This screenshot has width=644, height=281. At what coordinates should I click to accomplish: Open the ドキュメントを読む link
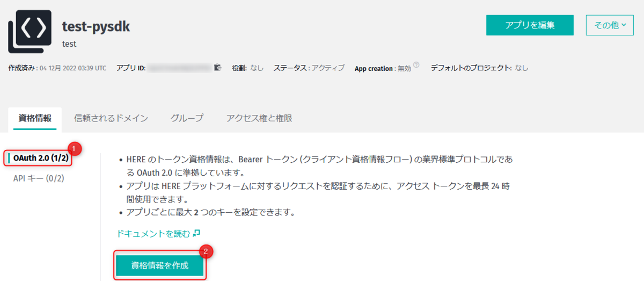[x=158, y=233]
